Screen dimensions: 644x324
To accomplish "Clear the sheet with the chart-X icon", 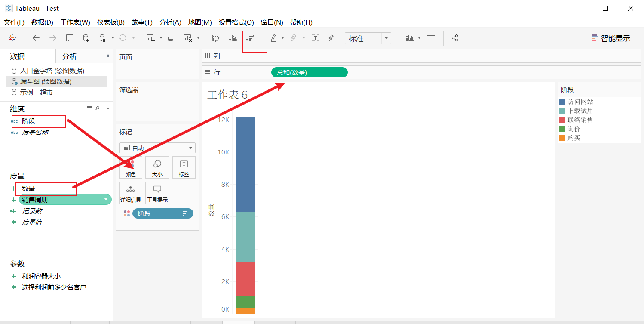I will click(x=188, y=38).
